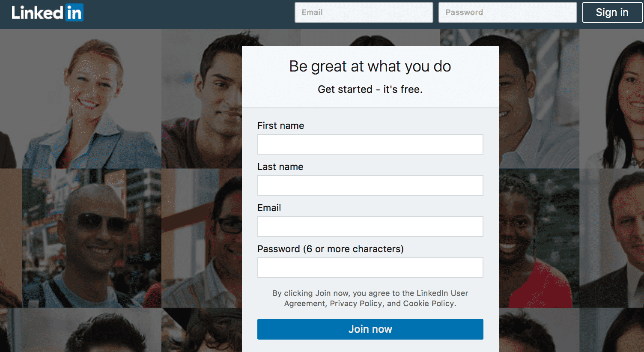
Task: Open the Privacy Policy link
Action: [x=356, y=304]
